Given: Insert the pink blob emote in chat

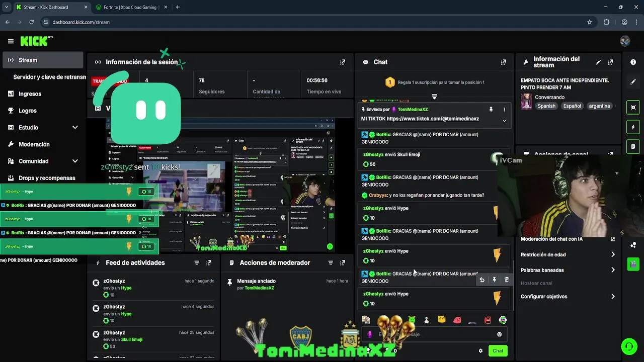Looking at the screenshot, I should point(457,320).
